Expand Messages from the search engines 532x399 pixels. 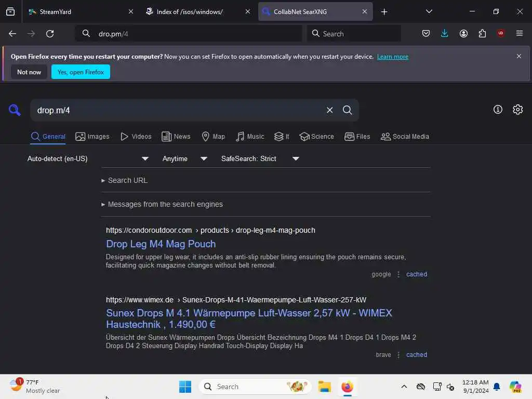162,204
